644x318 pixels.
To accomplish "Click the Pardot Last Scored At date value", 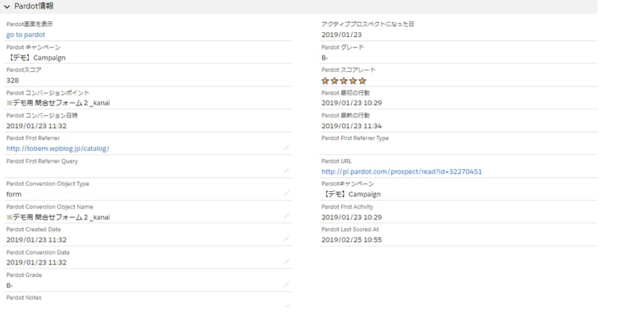I will (x=351, y=240).
